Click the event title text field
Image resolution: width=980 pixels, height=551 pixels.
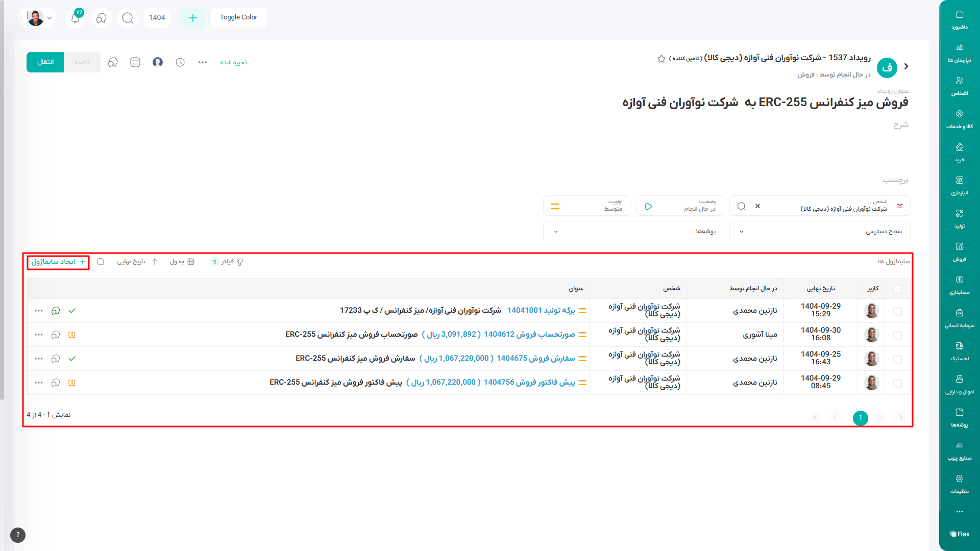[765, 103]
